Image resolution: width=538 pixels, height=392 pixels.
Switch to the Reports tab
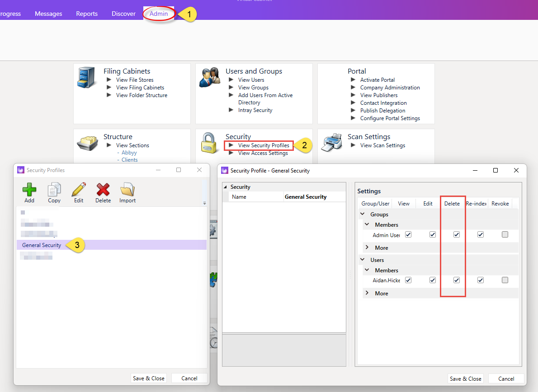click(x=87, y=14)
